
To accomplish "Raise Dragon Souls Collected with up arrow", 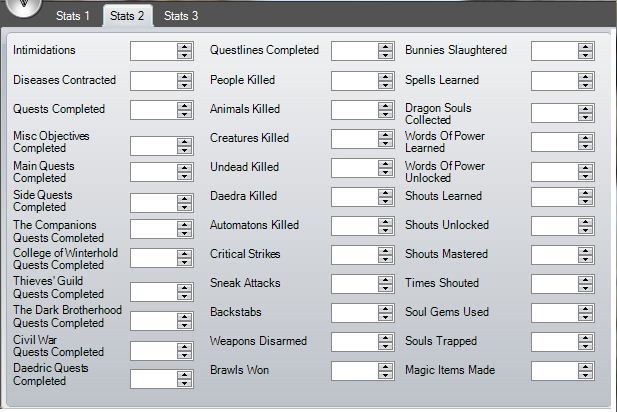I will tap(585, 109).
